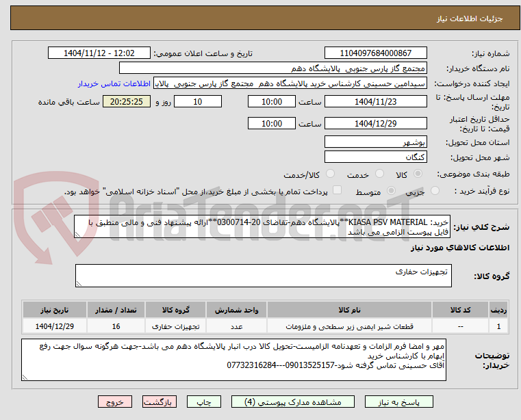Select the جزیی purchase type radio
The width and height of the screenshot is (521, 420).
pyautogui.click(x=435, y=191)
